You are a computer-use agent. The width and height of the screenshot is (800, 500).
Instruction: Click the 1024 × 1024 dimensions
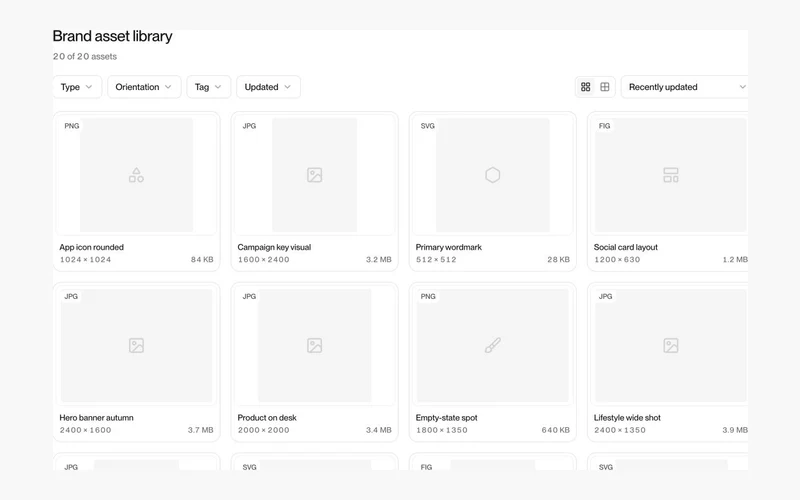85,260
